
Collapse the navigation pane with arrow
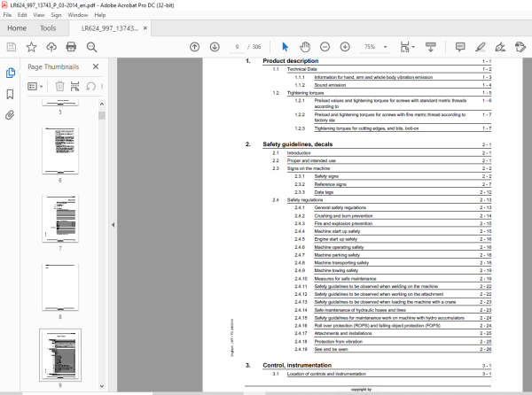coord(113,225)
